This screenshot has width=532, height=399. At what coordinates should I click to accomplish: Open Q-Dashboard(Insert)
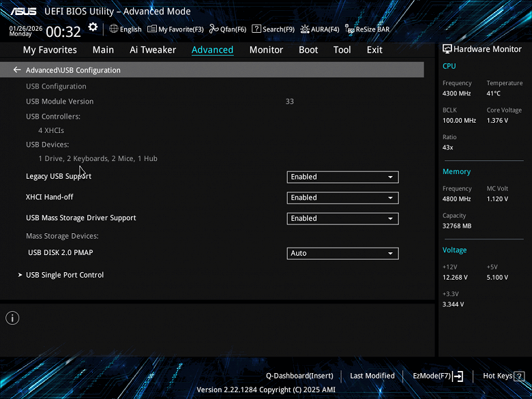(299, 376)
